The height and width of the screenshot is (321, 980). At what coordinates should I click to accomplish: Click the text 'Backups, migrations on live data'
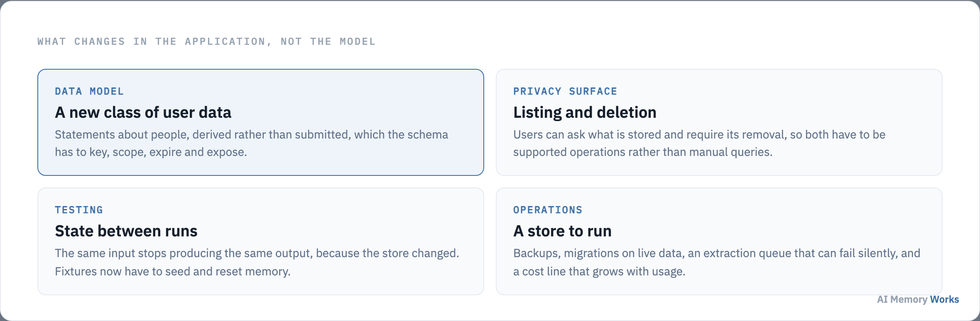[599, 253]
